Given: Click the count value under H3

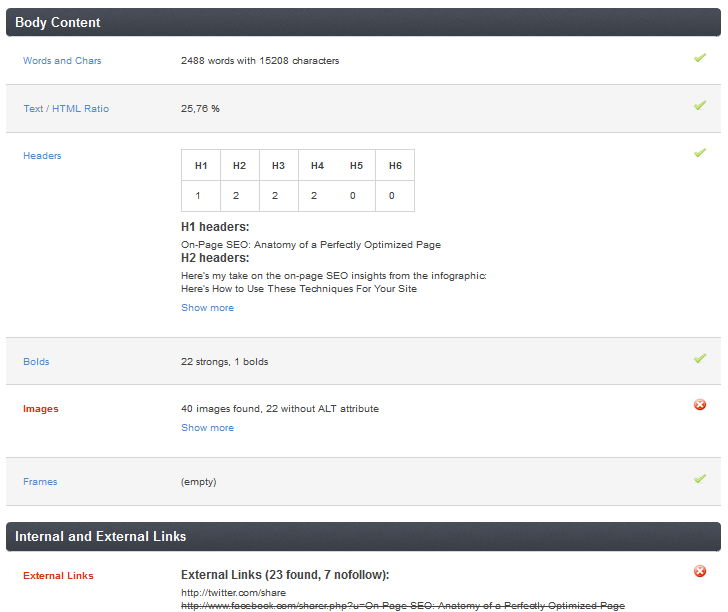Looking at the screenshot, I should [x=275, y=196].
